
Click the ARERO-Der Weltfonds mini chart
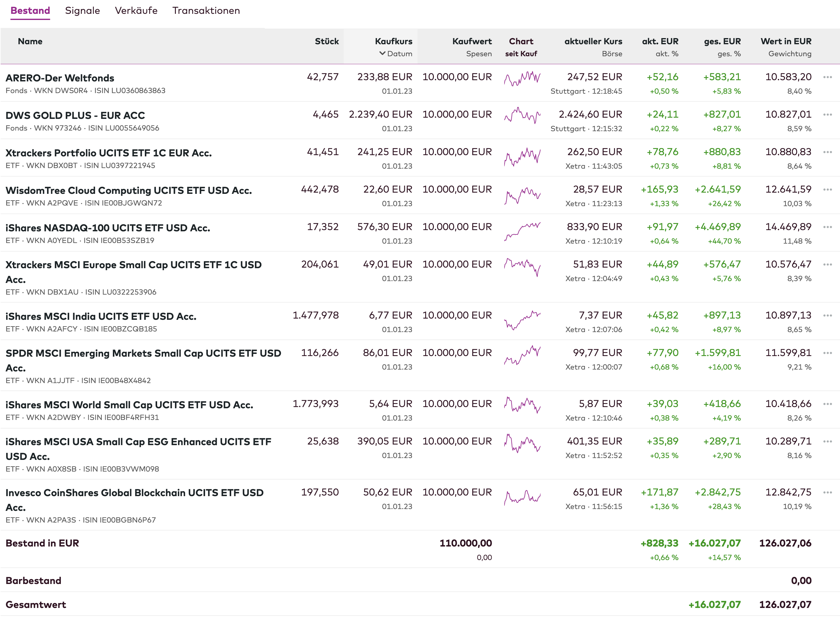[x=522, y=78]
